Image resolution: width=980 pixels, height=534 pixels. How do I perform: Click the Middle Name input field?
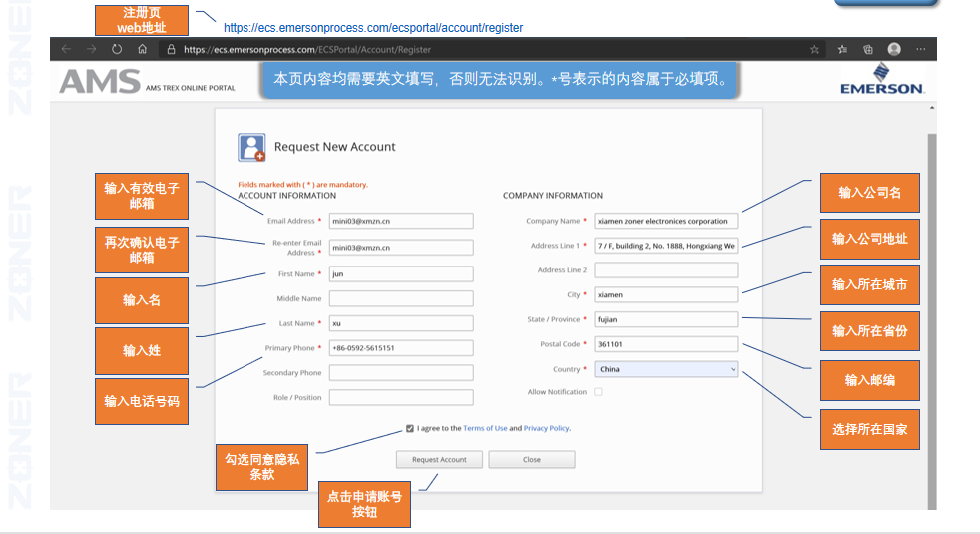(x=401, y=298)
